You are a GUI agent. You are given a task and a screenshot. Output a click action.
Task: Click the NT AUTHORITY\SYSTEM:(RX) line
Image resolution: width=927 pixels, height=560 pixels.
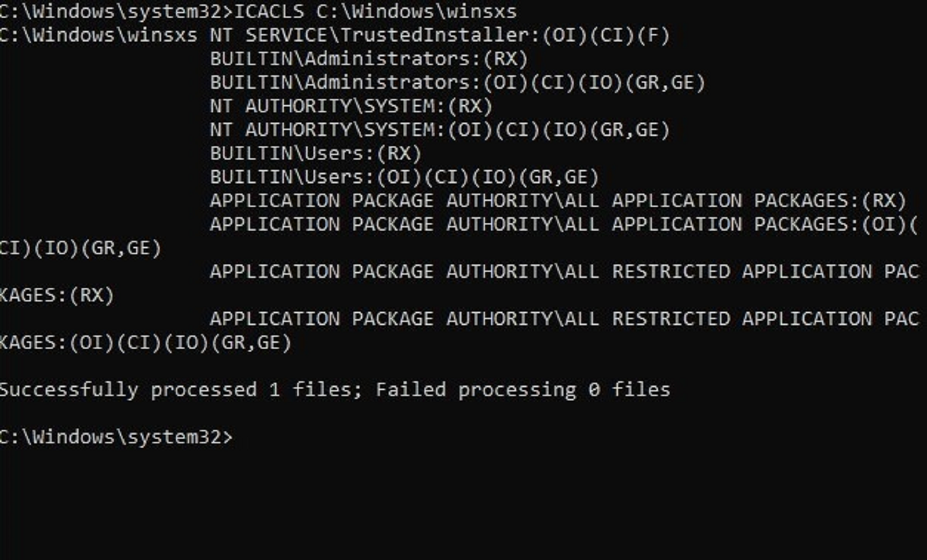tap(351, 107)
